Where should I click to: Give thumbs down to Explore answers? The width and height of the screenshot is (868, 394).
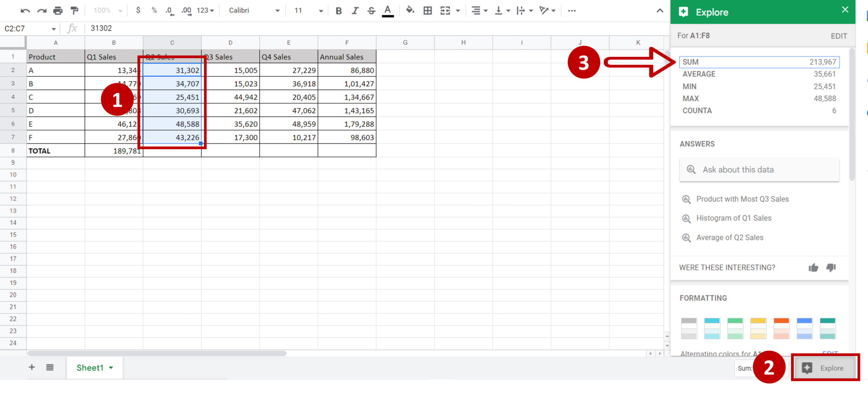point(830,268)
